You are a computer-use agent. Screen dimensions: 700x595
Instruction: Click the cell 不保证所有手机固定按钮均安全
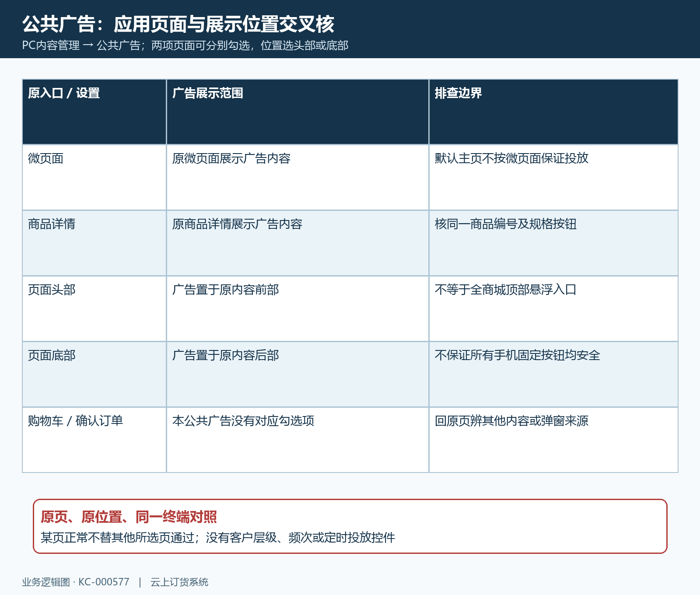coord(553,374)
